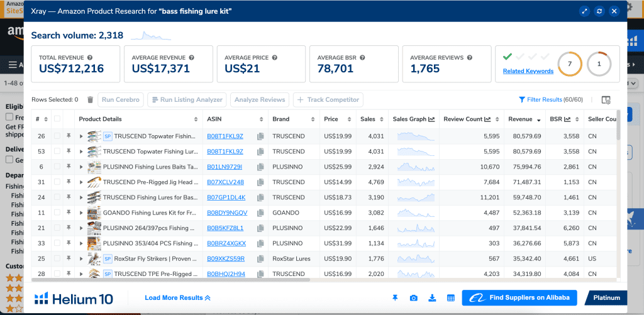Click the table horizontal scrollbar

click(170, 280)
